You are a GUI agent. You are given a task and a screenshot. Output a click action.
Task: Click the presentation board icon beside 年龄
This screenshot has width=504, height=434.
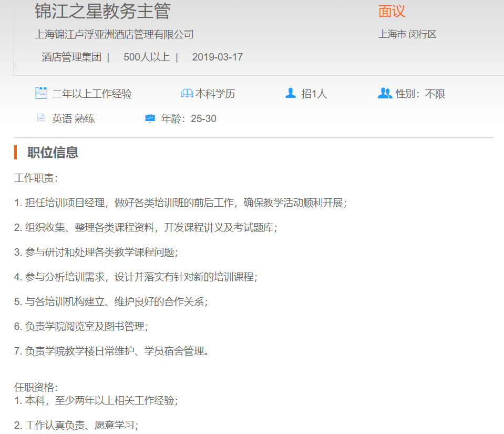pos(150,118)
